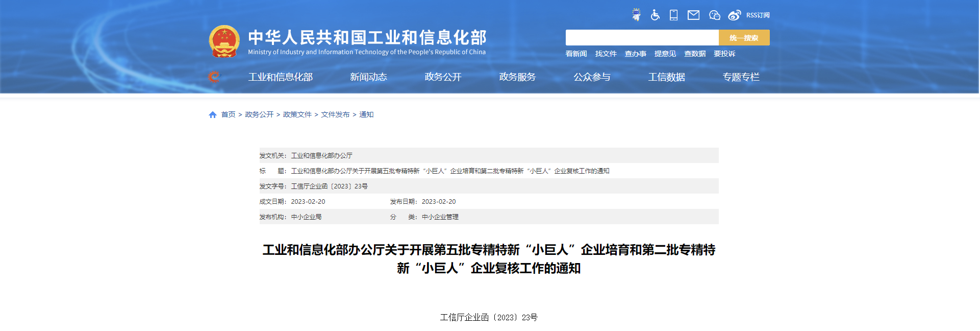Focus the search input field

point(642,38)
